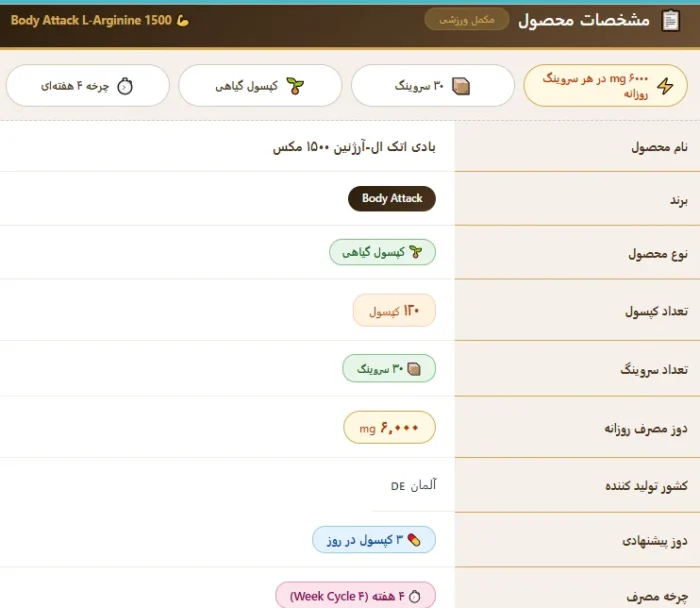Click the pink ۴ هفته Week Cycle badge
700x608 pixels.
pos(355,596)
